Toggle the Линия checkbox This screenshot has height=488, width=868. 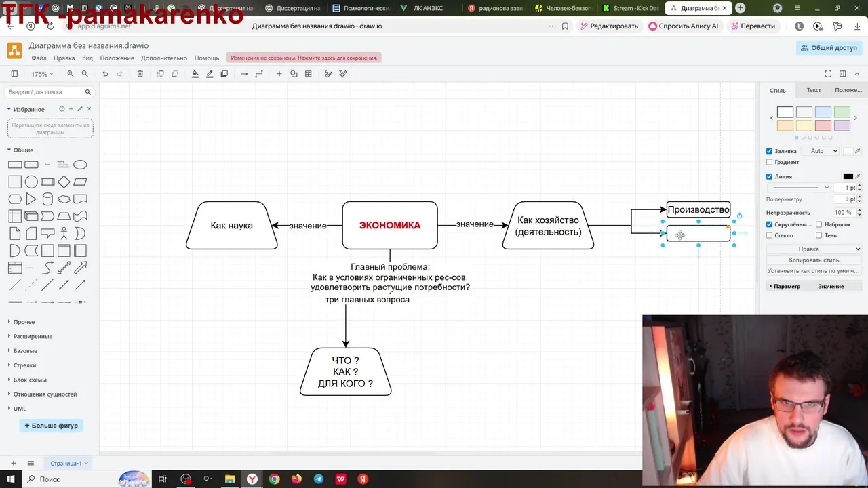(x=769, y=176)
